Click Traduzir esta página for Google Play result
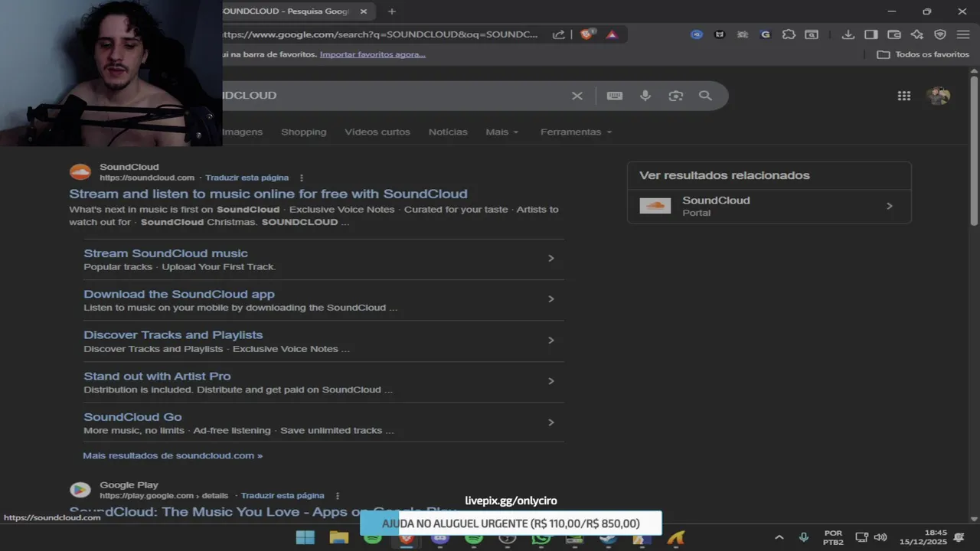Image resolution: width=980 pixels, height=551 pixels. click(x=283, y=496)
